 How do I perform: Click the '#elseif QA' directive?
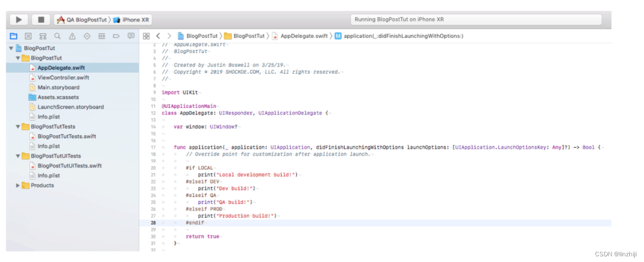[202, 195]
